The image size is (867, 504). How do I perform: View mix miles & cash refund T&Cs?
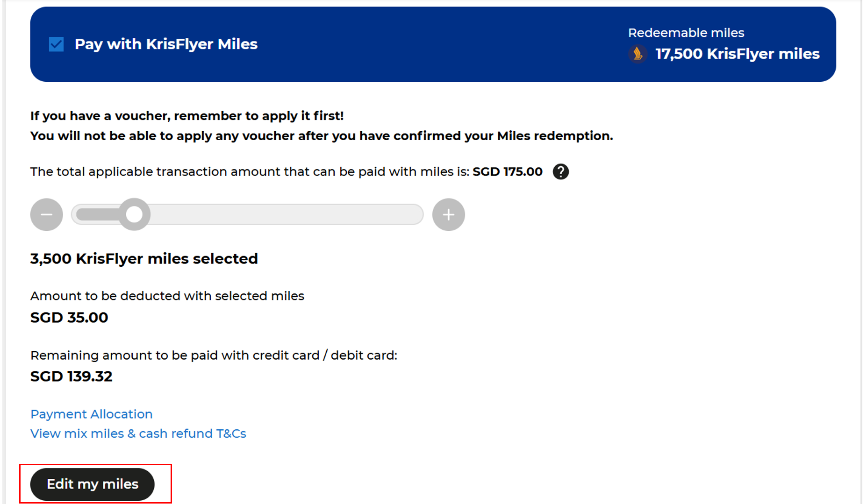pyautogui.click(x=138, y=434)
